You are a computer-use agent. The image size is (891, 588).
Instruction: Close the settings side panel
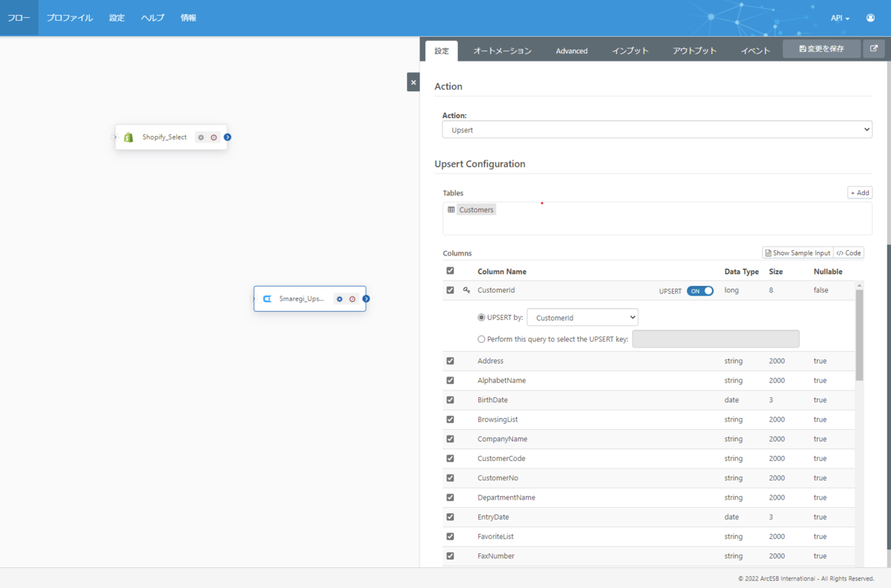coord(414,82)
